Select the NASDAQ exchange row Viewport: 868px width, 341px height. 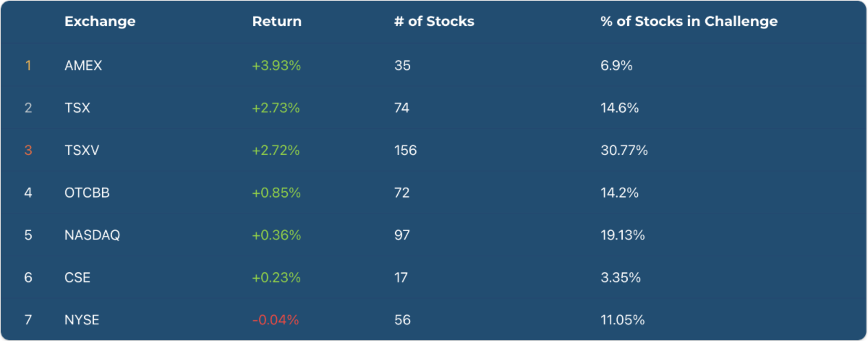[x=92, y=235]
